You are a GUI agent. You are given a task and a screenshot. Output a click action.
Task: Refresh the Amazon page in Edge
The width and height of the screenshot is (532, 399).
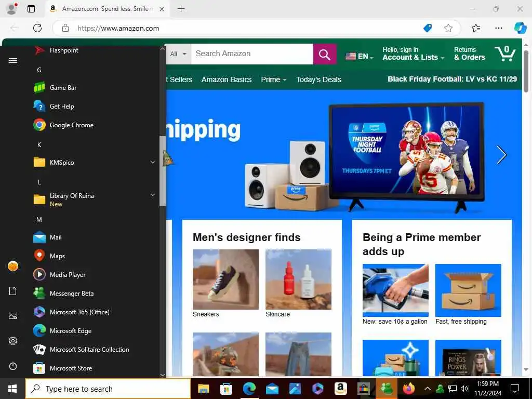(x=37, y=28)
